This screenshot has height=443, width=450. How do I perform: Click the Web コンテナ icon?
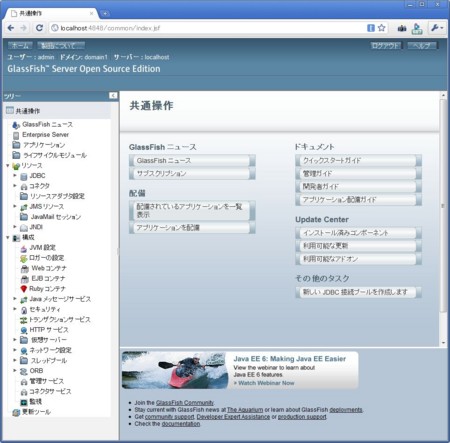pyautogui.click(x=25, y=269)
